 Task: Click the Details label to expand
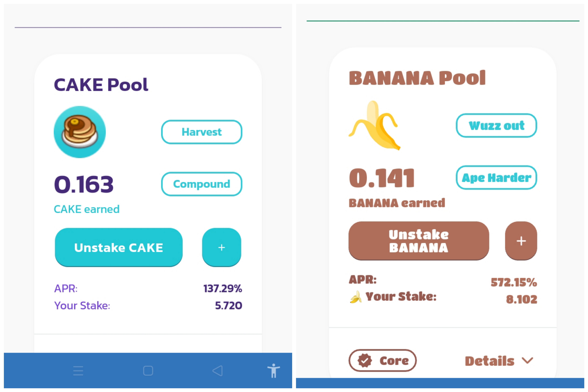(x=489, y=361)
